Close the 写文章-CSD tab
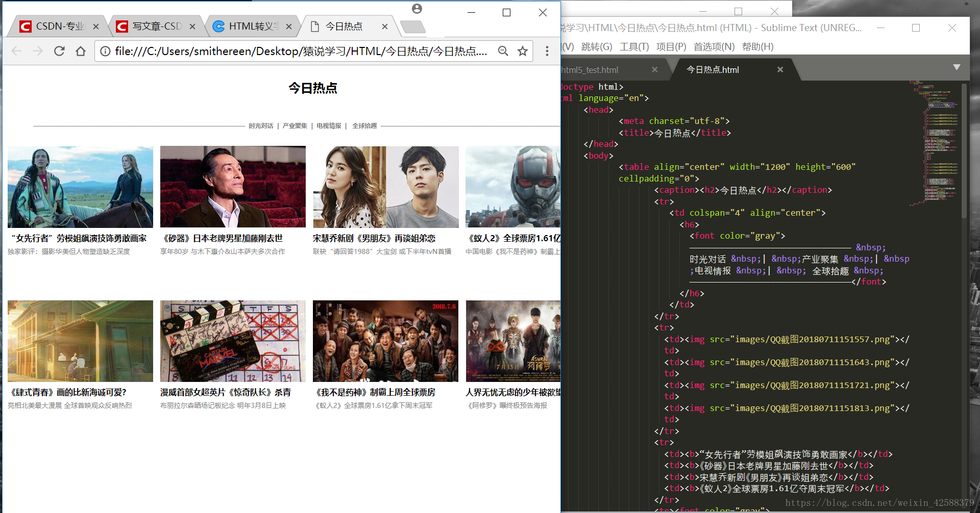 pyautogui.click(x=192, y=27)
